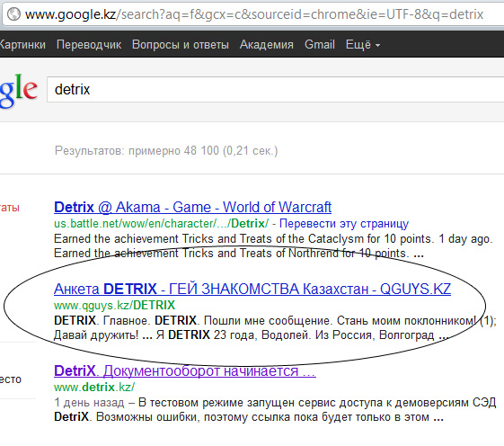
Task: Open the us.battle.net green URL
Action: click(162, 223)
